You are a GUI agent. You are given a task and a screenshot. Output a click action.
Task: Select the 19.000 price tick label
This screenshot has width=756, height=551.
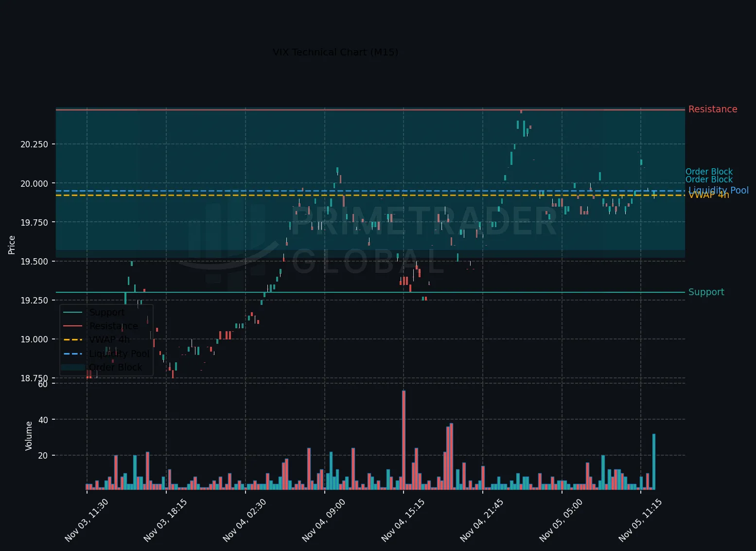pos(34,339)
